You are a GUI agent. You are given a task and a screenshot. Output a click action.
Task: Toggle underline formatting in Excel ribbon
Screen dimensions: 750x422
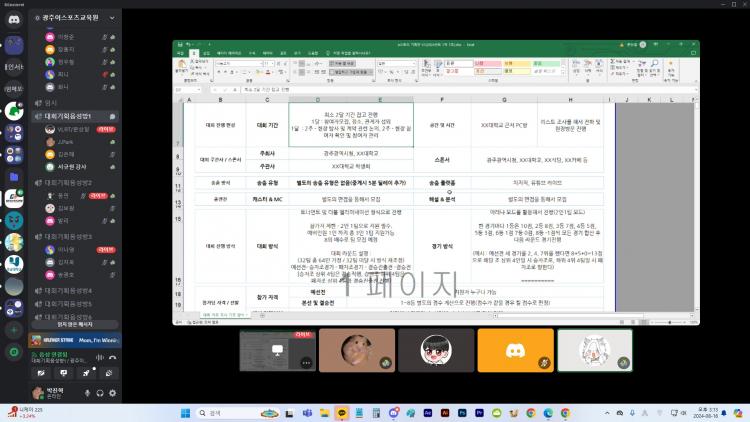(x=232, y=72)
